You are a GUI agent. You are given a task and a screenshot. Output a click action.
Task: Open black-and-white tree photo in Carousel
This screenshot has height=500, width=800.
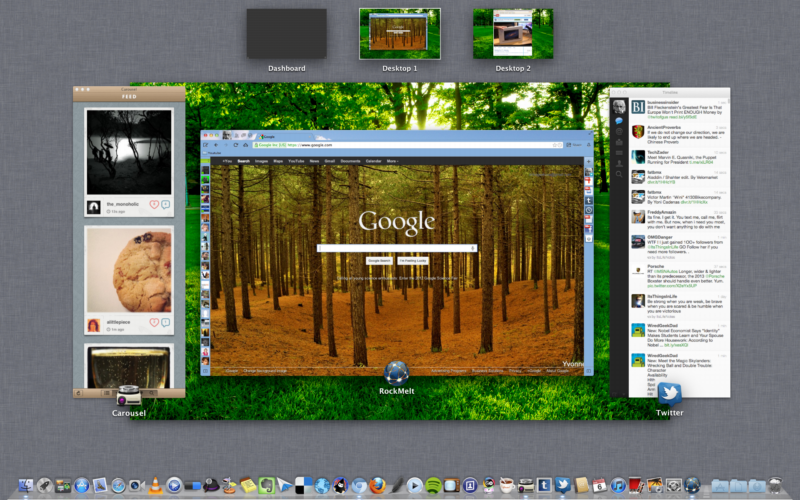(129, 152)
